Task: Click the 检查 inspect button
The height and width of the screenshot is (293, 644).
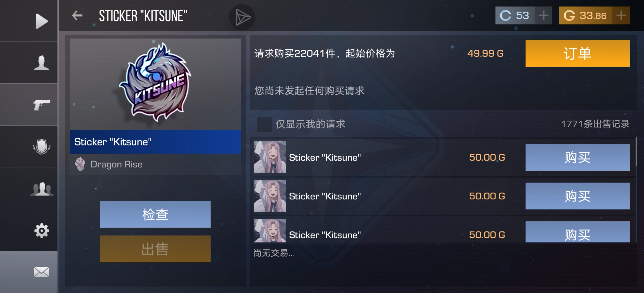Action: (155, 214)
